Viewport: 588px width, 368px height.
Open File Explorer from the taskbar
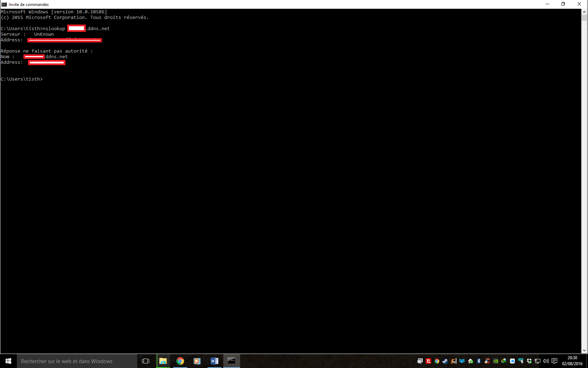(x=163, y=361)
